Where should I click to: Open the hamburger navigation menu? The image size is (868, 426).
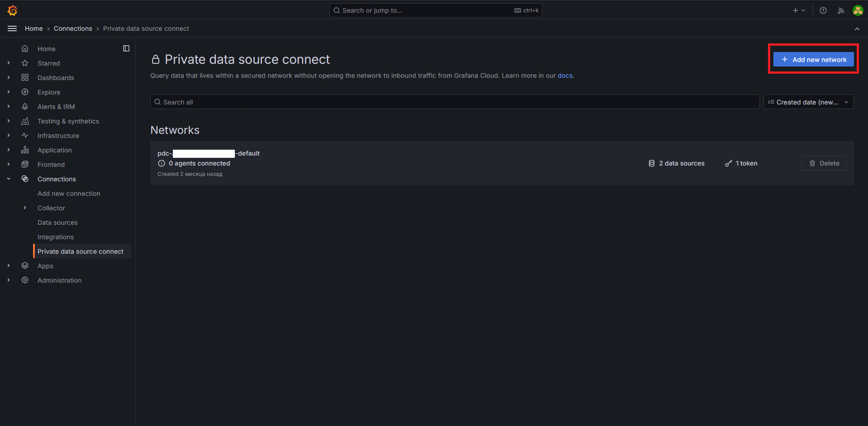coord(12,28)
